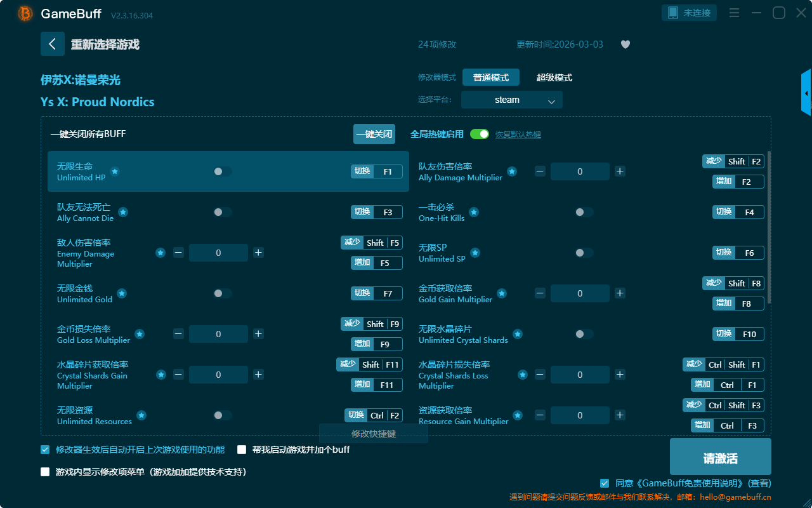Click the star icon next to One-Hit Kills
This screenshot has width=812, height=508.
(x=474, y=212)
